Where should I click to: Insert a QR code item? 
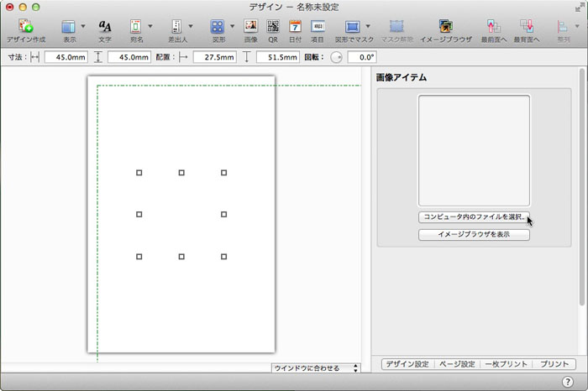coord(273,27)
